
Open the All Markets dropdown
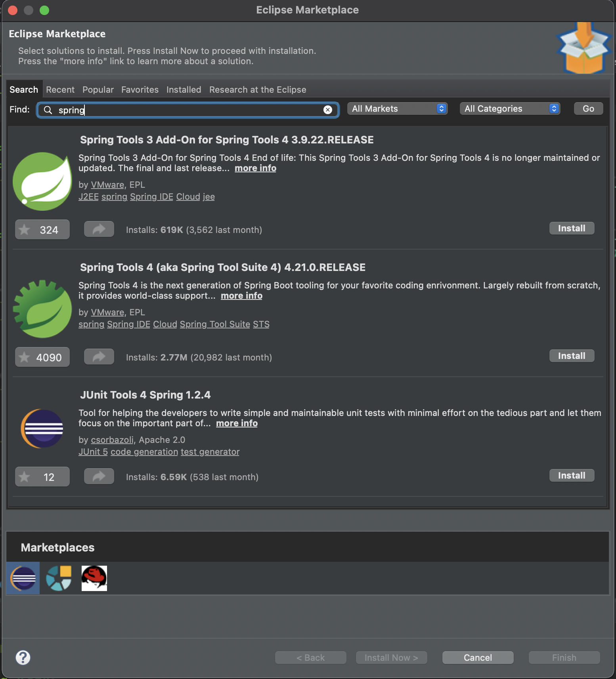pos(397,109)
